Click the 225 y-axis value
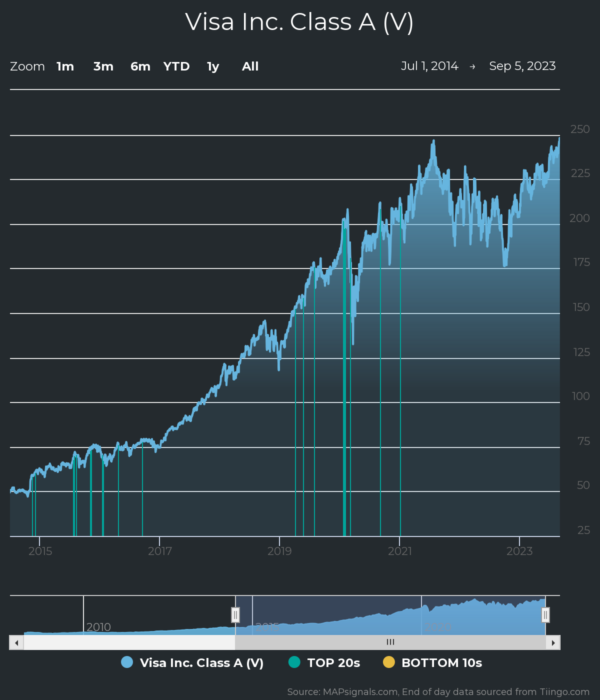The width and height of the screenshot is (600, 700). pos(580,173)
